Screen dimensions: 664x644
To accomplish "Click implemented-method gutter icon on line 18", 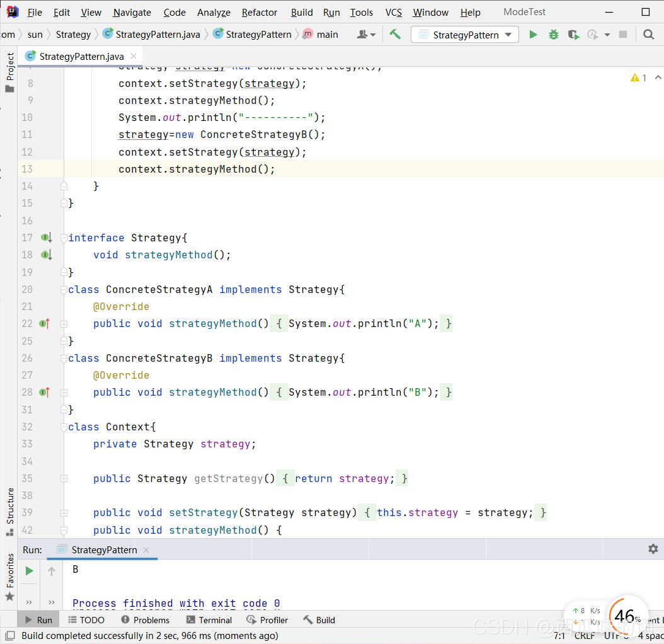I will pos(46,255).
